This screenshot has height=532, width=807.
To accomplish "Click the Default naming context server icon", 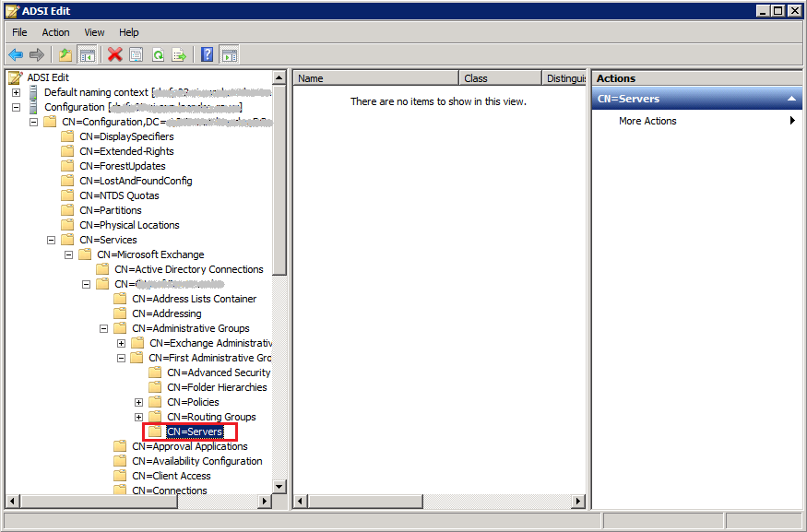I will [33, 92].
